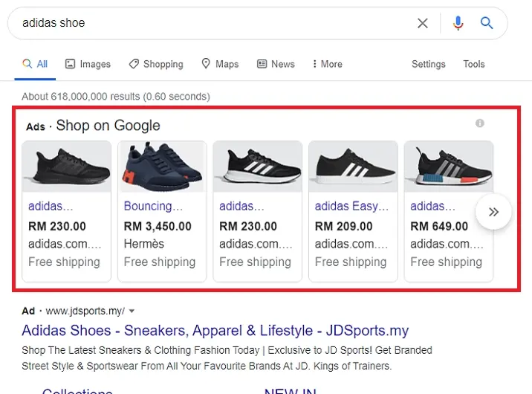Submit search with the magnifying glass icon

pos(487,23)
